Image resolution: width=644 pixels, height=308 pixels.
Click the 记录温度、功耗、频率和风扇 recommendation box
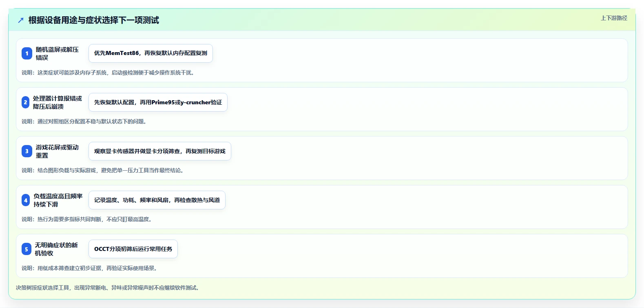point(157,200)
